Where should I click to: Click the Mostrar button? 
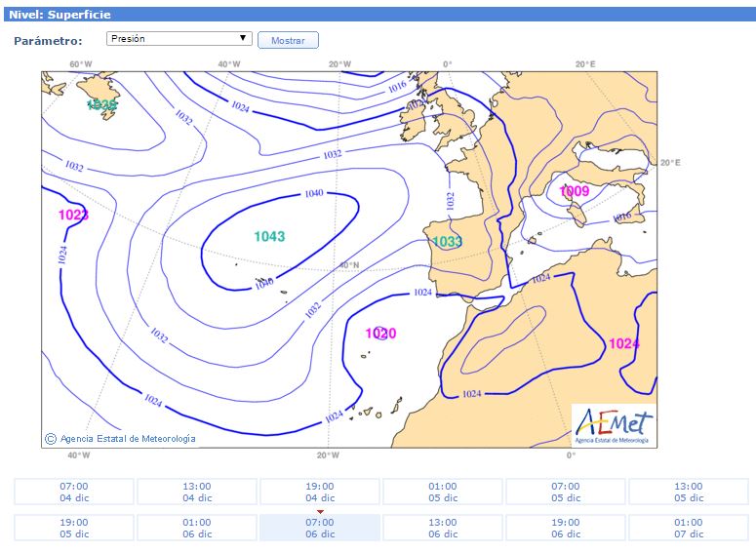pos(288,41)
